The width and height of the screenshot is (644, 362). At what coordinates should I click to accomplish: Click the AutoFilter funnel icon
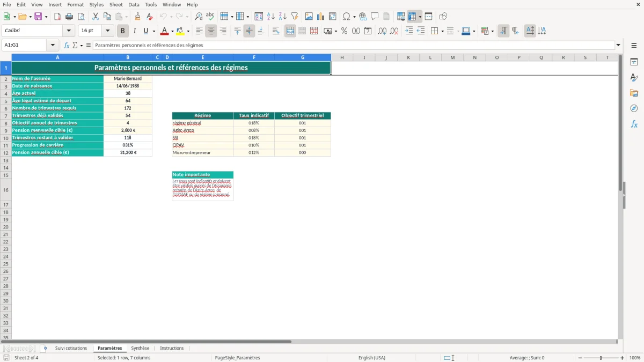click(x=295, y=17)
